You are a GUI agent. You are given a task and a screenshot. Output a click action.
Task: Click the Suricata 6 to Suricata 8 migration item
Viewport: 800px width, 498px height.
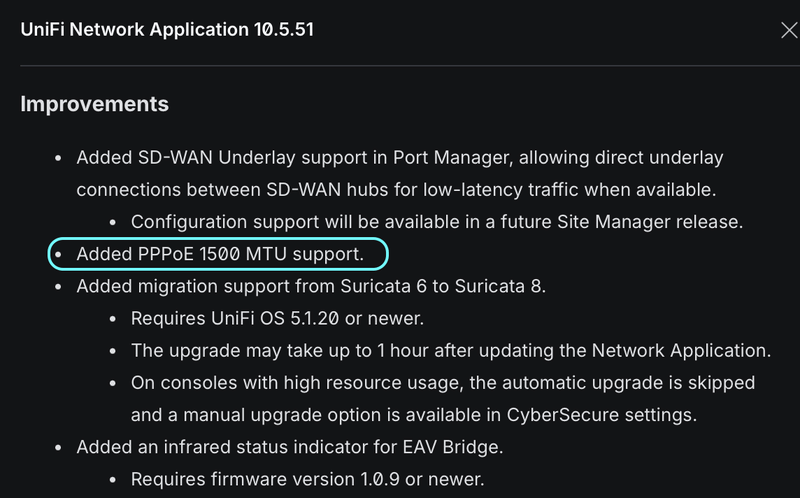[311, 286]
